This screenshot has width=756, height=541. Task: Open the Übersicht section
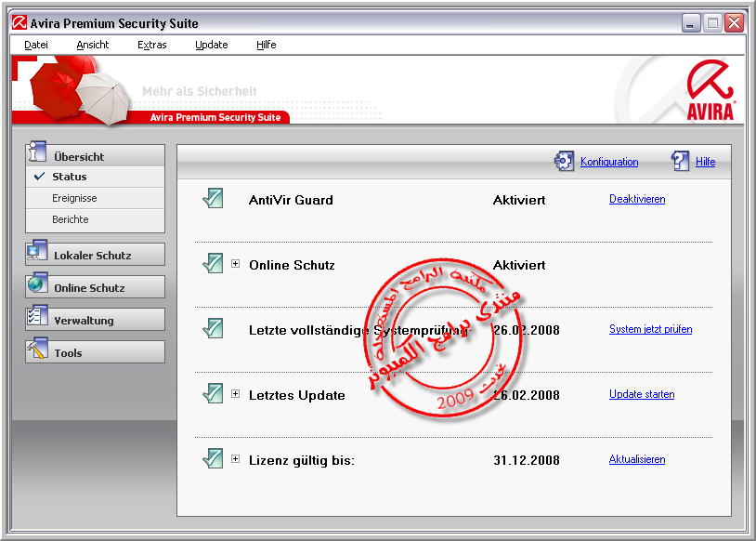tap(95, 156)
